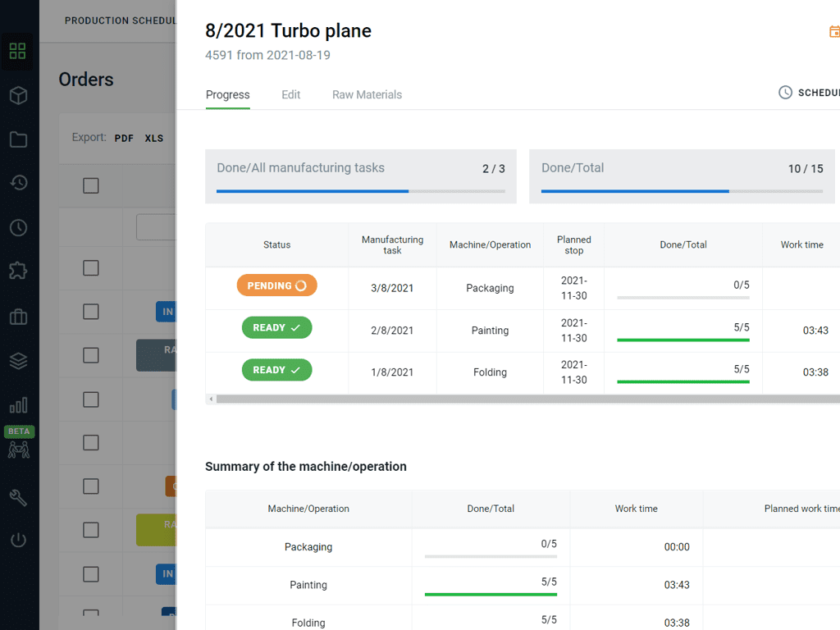Screen dimensions: 840x630
Task: Export orders as XLS
Action: (x=154, y=139)
